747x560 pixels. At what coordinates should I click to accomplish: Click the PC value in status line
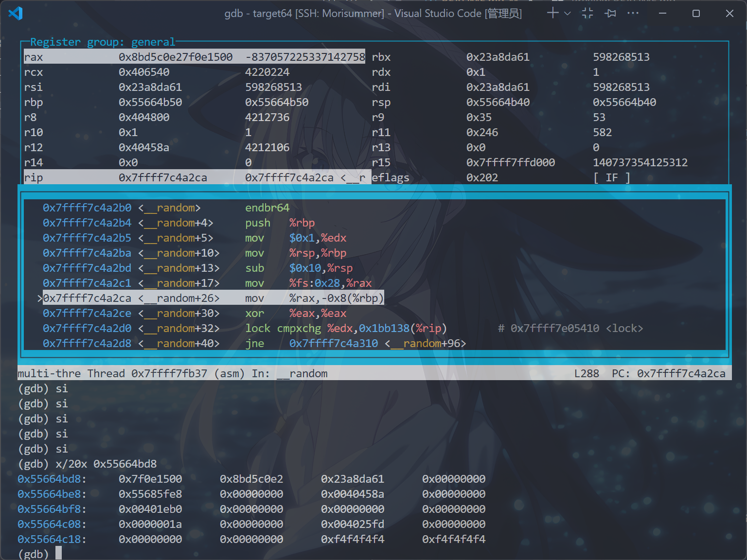pyautogui.click(x=681, y=373)
